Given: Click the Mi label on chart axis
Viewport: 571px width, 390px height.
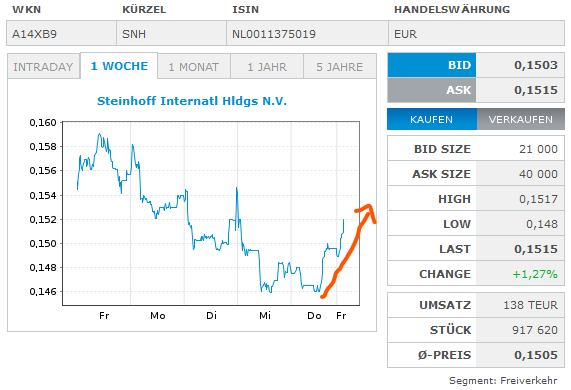Looking at the screenshot, I should [265, 315].
